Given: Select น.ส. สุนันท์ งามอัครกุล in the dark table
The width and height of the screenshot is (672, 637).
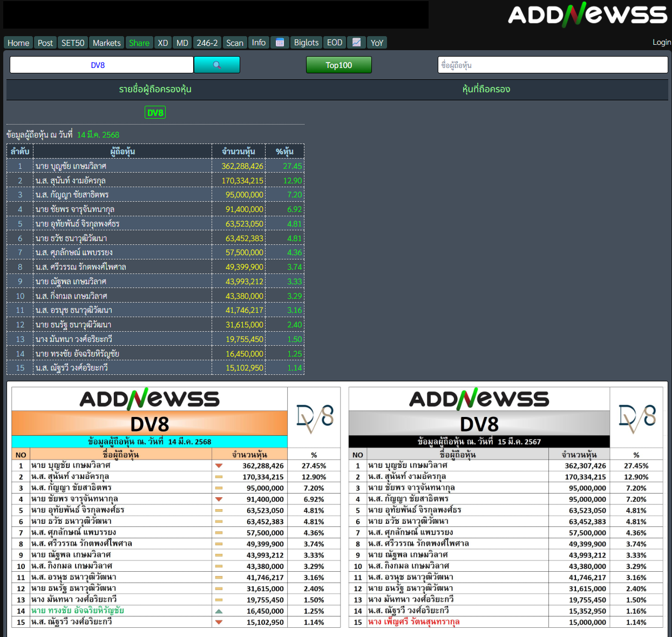Looking at the screenshot, I should (71, 181).
